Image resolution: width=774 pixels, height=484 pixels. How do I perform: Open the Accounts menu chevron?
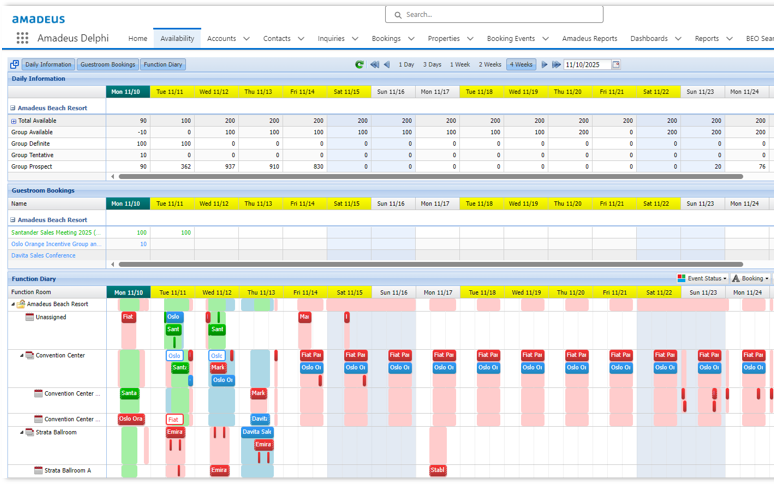pyautogui.click(x=246, y=38)
